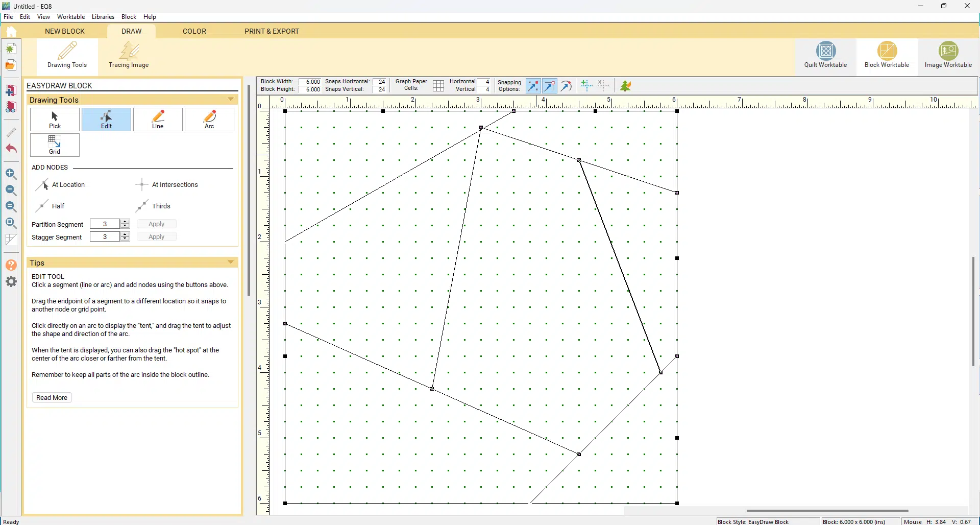
Task: Toggle snap to nodes option
Action: click(550, 86)
